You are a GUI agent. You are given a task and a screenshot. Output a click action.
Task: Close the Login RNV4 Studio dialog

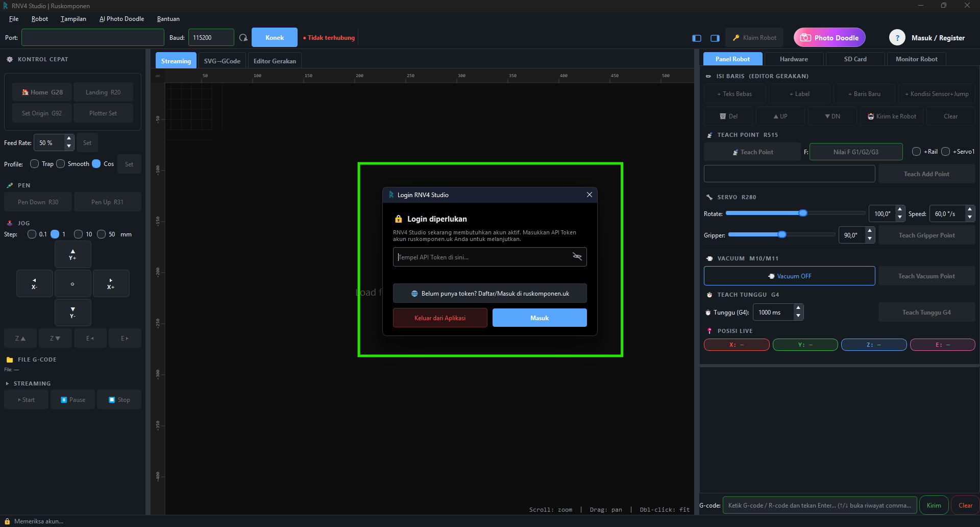coord(590,195)
